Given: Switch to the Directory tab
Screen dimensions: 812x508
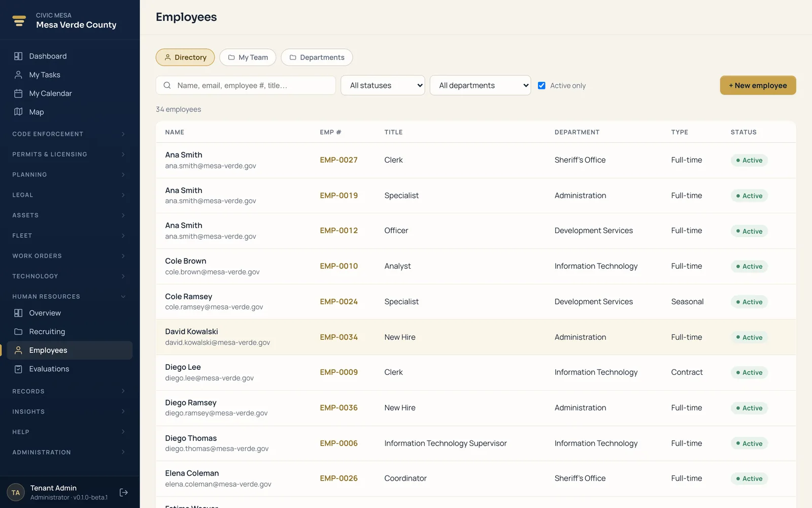Looking at the screenshot, I should tap(185, 57).
